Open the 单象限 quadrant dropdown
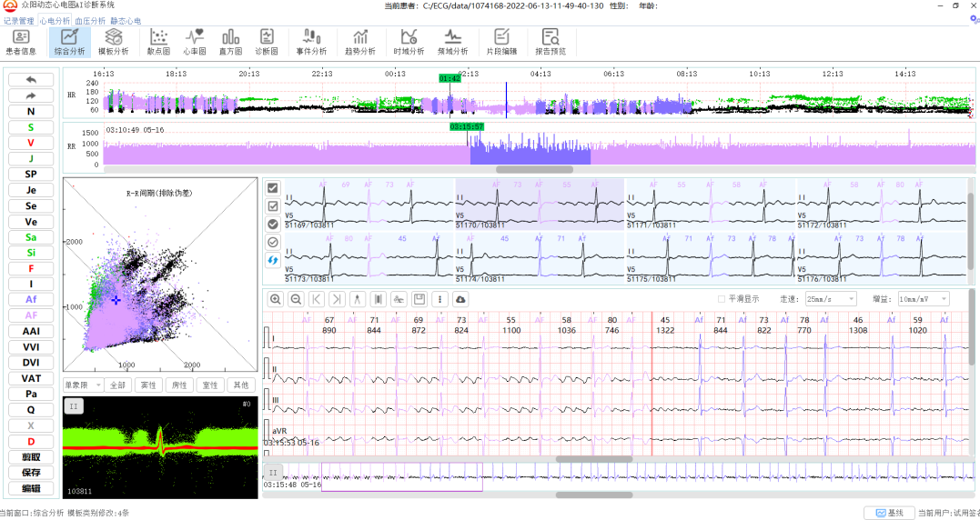The width and height of the screenshot is (980, 520). [x=81, y=385]
